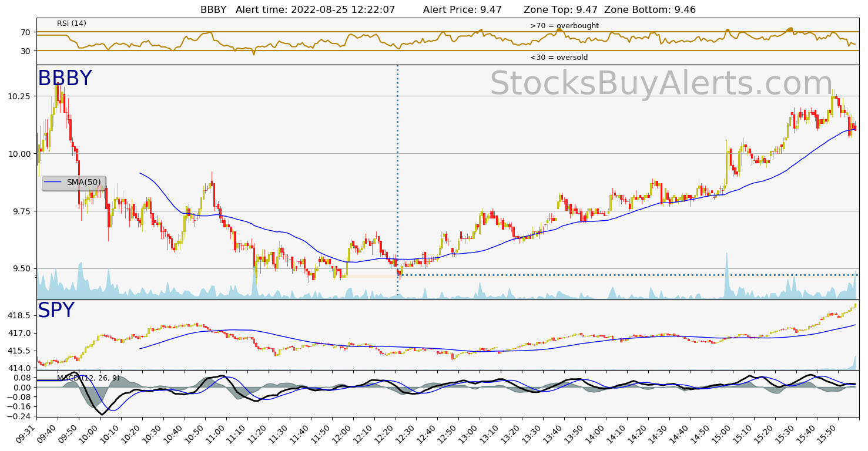Viewport: 868px width, 451px height.
Task: Select the 9.75 price axis label
Action: [x=22, y=211]
